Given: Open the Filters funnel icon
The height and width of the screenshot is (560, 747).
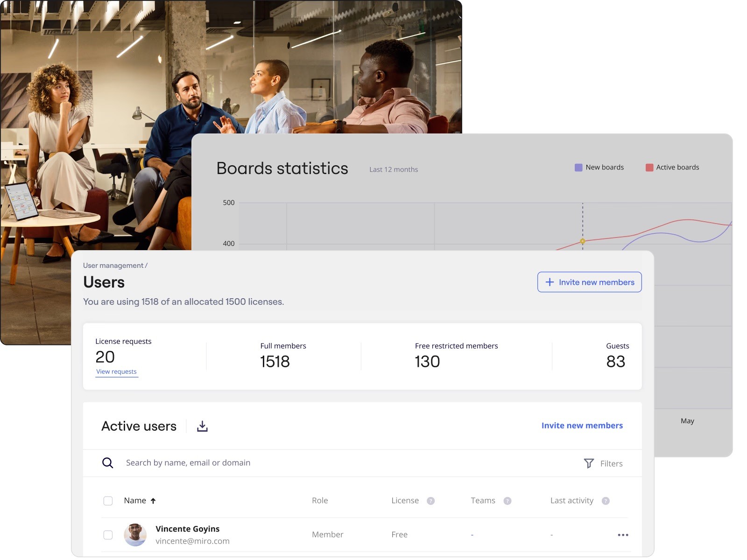Looking at the screenshot, I should tap(589, 463).
